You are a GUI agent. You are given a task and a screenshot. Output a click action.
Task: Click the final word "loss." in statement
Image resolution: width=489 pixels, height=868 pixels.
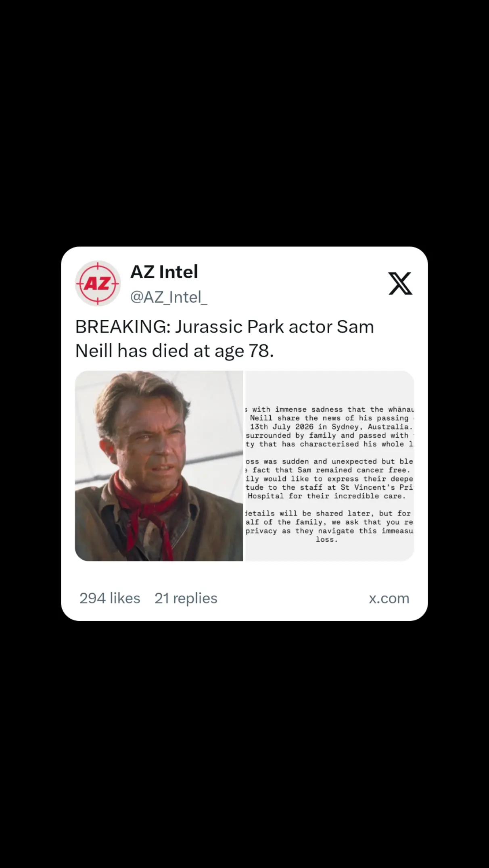[x=327, y=540]
